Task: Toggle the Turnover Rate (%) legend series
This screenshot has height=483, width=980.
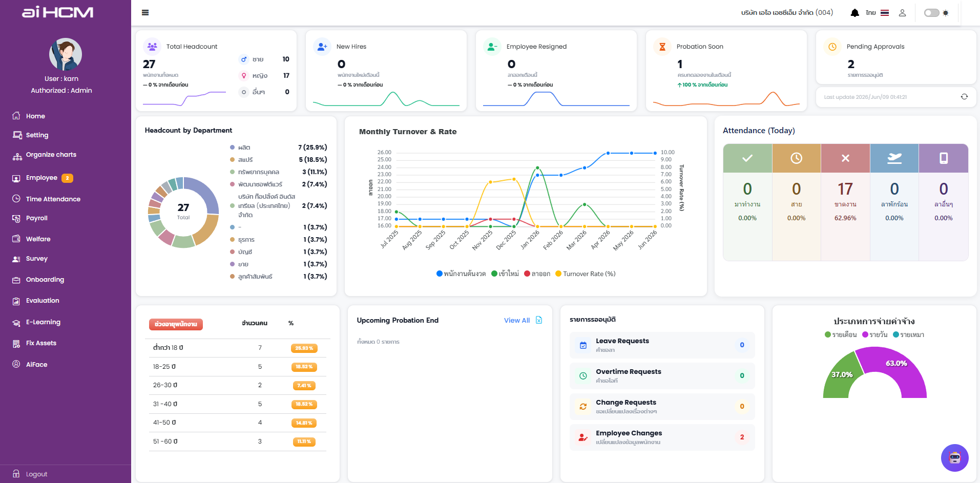Action: click(x=586, y=274)
